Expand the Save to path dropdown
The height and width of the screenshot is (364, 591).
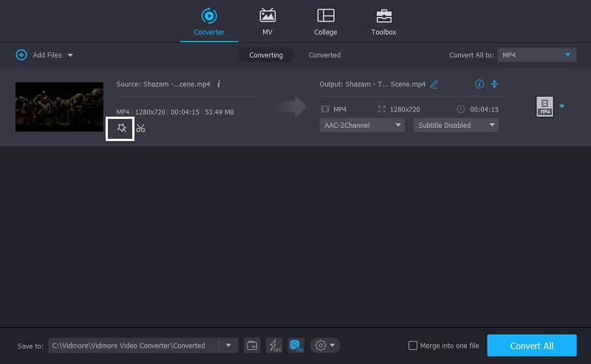[x=228, y=346]
